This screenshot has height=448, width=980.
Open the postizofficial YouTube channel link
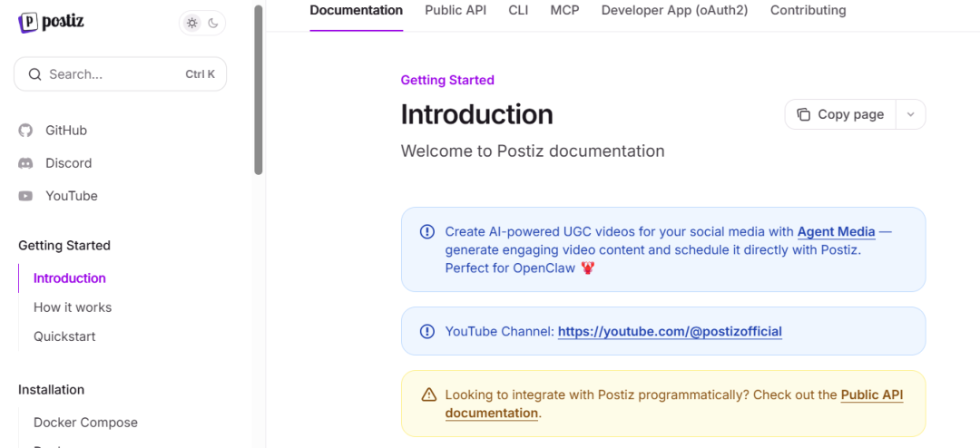670,331
